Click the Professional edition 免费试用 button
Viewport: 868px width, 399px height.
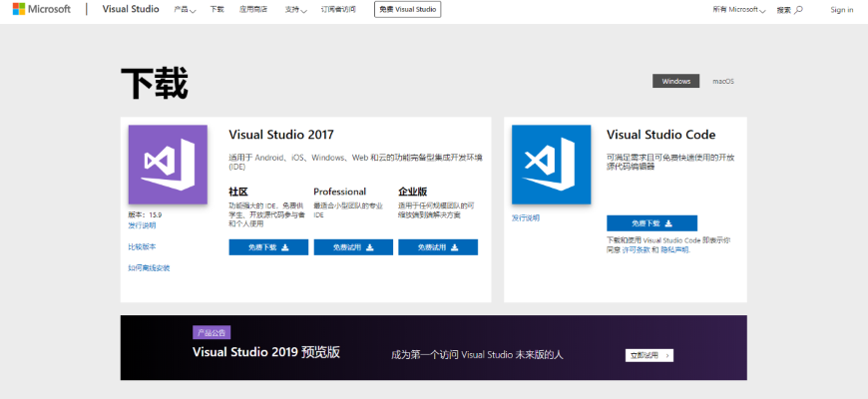click(x=353, y=247)
